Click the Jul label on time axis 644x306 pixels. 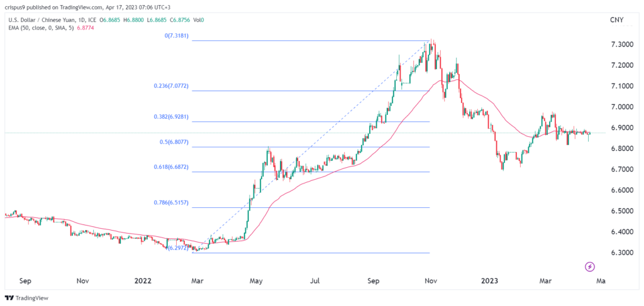(315, 281)
